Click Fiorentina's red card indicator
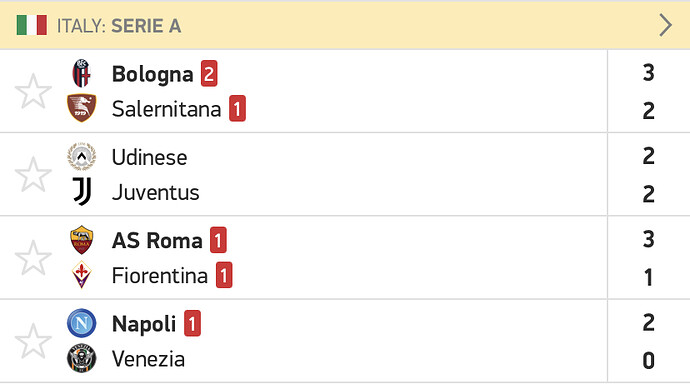This screenshot has height=384, width=690. click(224, 275)
